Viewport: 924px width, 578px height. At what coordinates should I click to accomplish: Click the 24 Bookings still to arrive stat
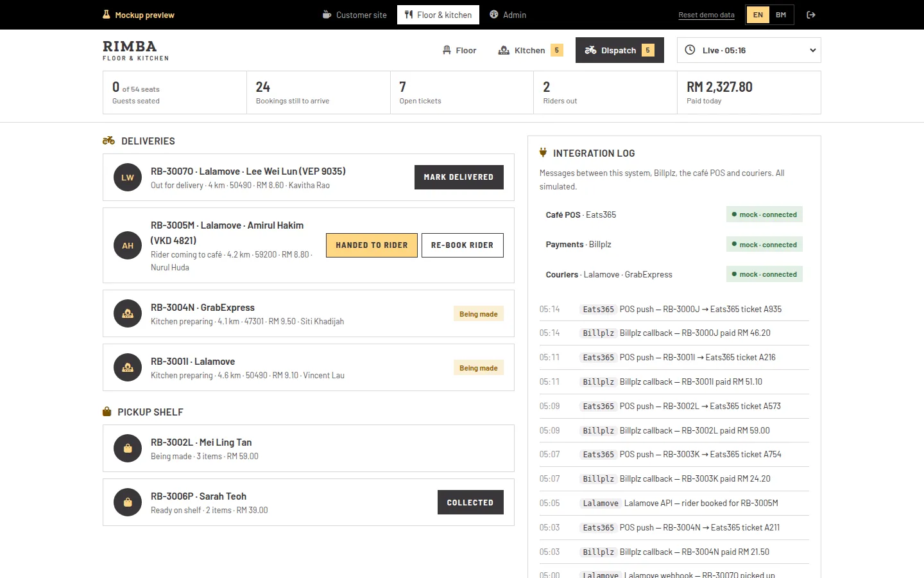318,92
